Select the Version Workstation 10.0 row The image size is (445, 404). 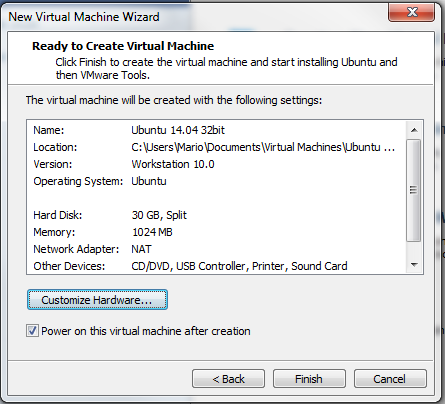click(x=216, y=164)
